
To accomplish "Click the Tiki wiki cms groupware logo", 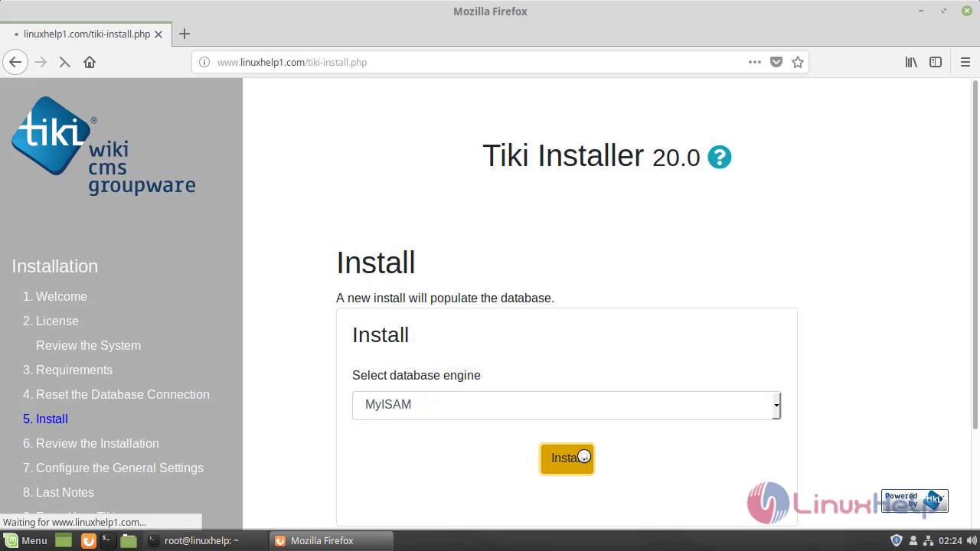I will pyautogui.click(x=103, y=146).
